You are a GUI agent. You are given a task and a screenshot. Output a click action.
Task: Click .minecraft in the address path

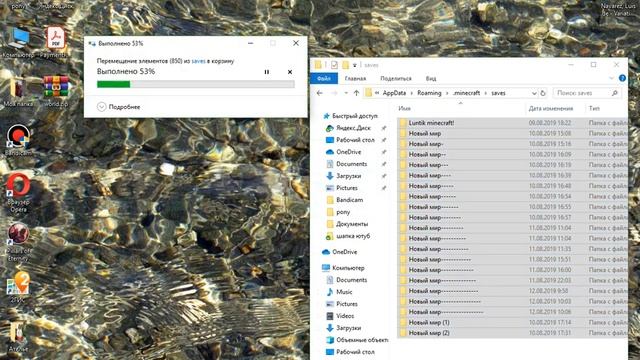point(466,93)
